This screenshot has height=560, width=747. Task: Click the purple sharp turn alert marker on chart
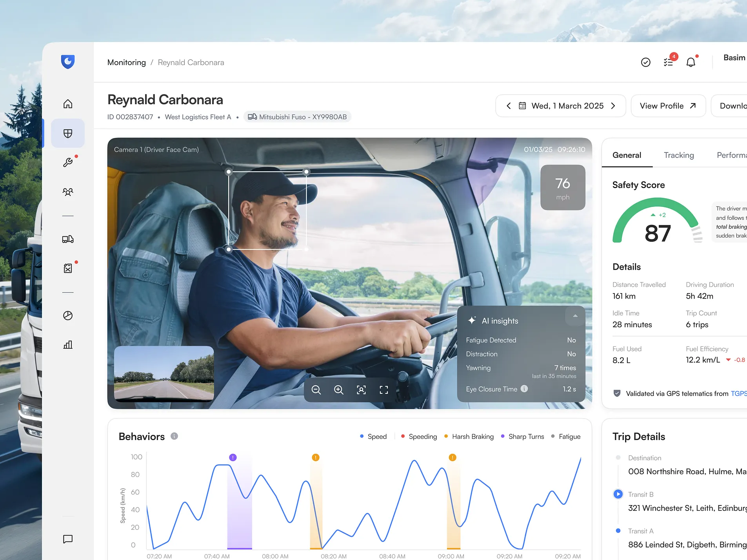[x=233, y=457]
